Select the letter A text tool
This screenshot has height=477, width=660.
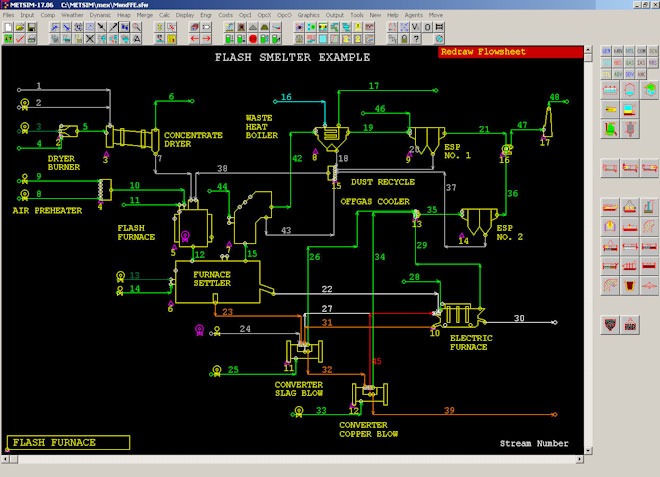[x=137, y=39]
